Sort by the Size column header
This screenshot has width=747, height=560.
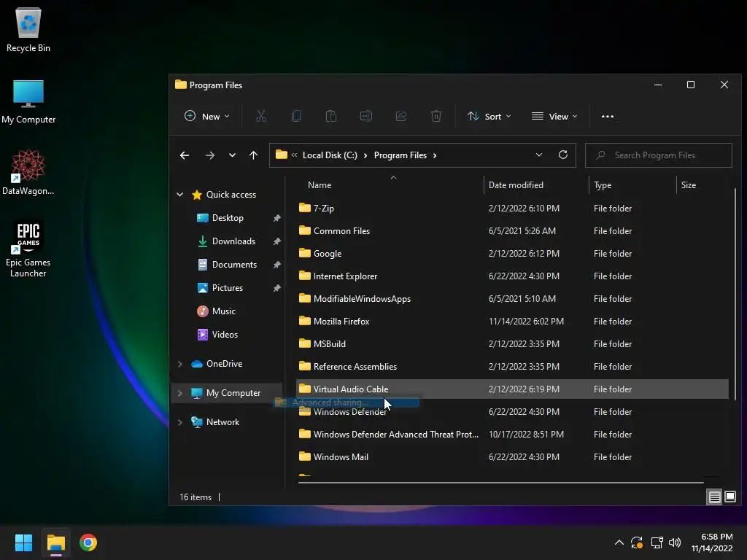pos(688,185)
